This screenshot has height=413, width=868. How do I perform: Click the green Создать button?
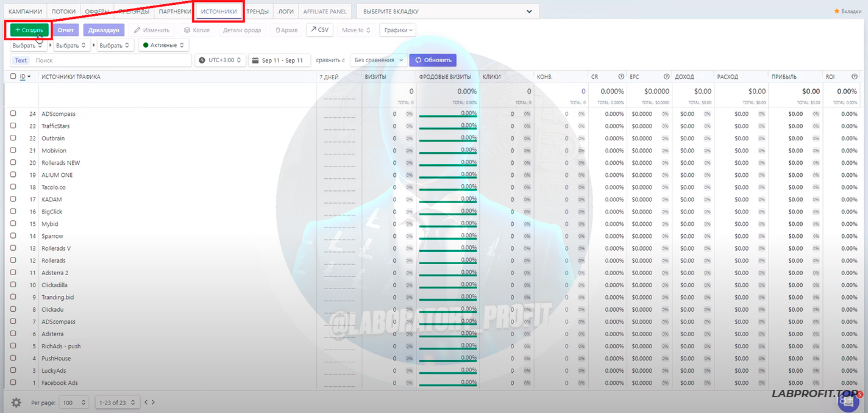pyautogui.click(x=29, y=30)
